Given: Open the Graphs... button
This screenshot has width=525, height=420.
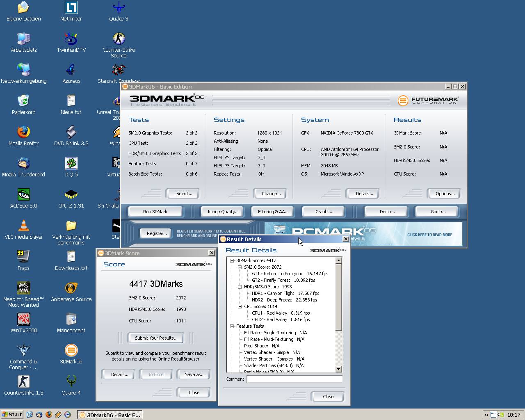Looking at the screenshot, I should pyautogui.click(x=324, y=212).
